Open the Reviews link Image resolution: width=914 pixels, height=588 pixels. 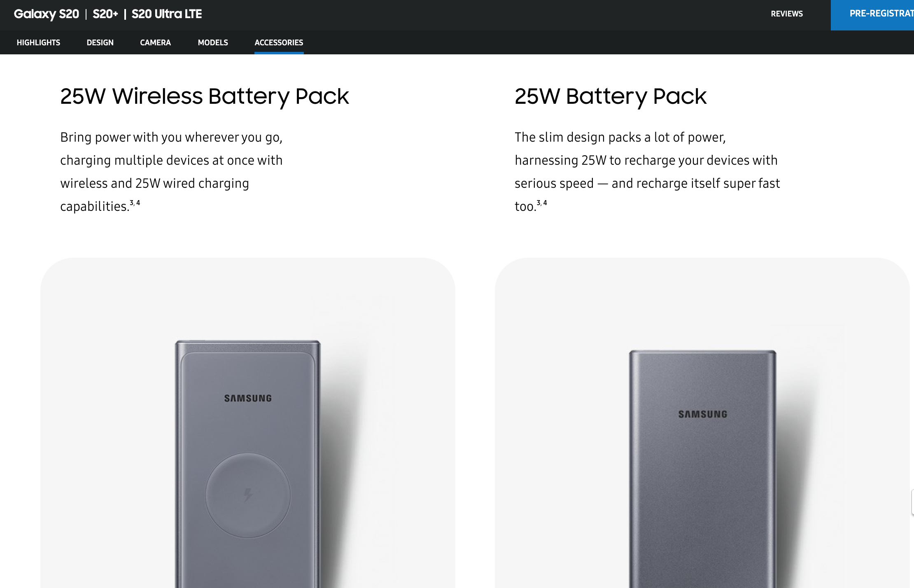pos(787,14)
